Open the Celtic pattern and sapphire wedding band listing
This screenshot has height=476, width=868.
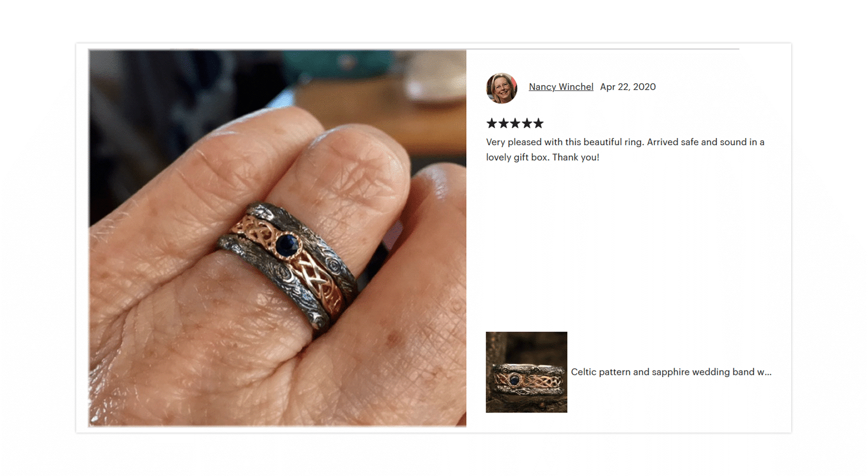point(671,372)
